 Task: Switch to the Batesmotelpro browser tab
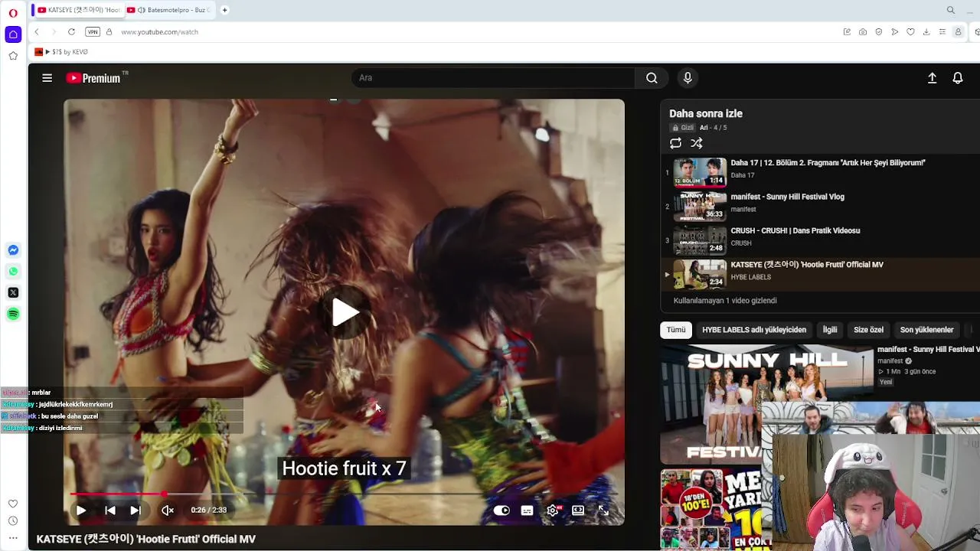click(171, 10)
